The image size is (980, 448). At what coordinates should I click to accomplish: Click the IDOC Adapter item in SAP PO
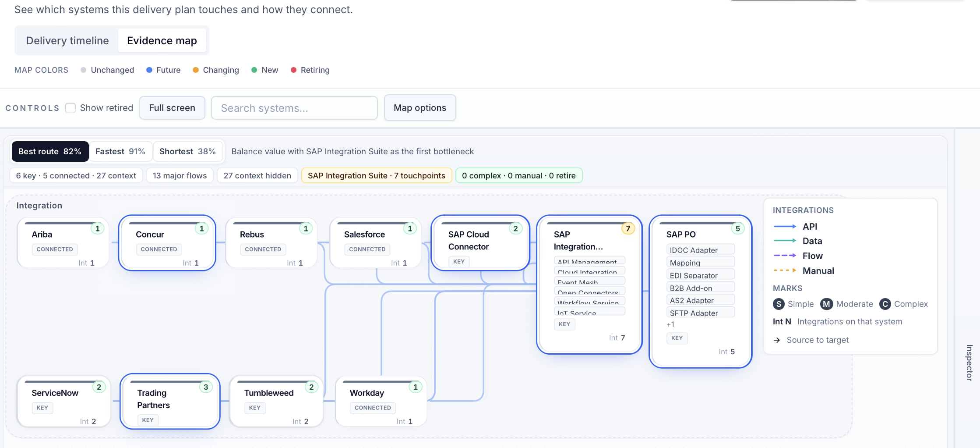coord(701,250)
